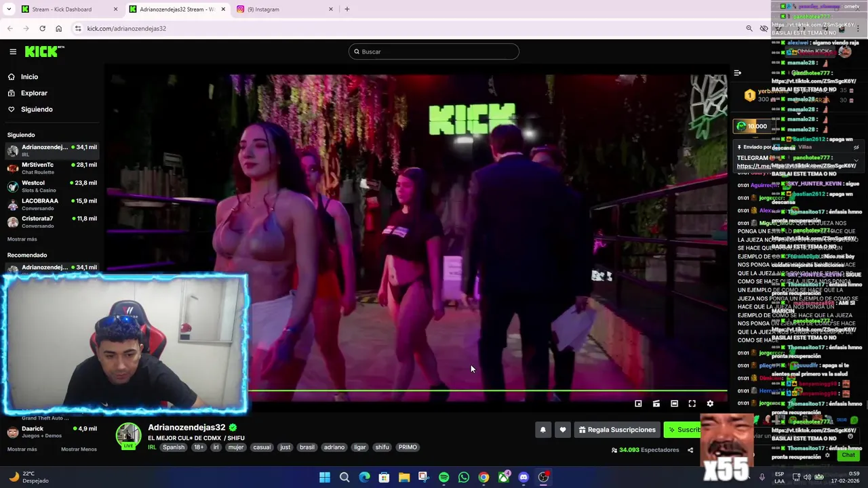This screenshot has width=868, height=488.
Task: Open the chat emoji picker
Action: (850, 436)
